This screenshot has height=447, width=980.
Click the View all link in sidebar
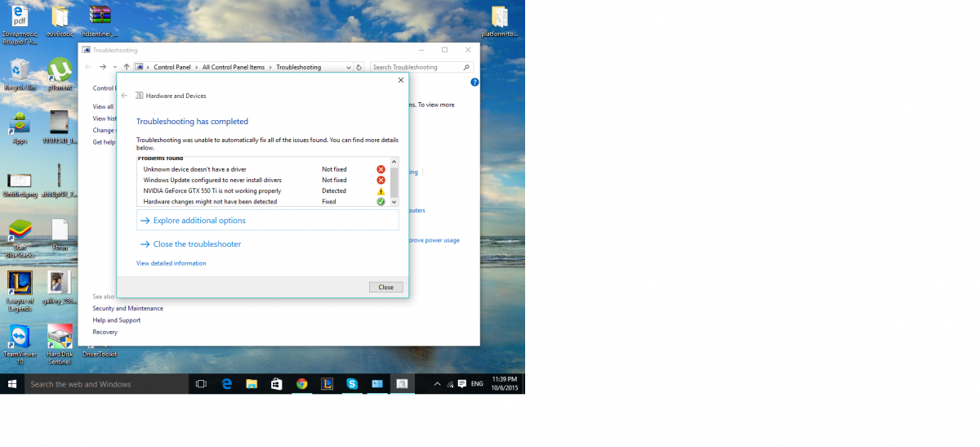pos(104,106)
